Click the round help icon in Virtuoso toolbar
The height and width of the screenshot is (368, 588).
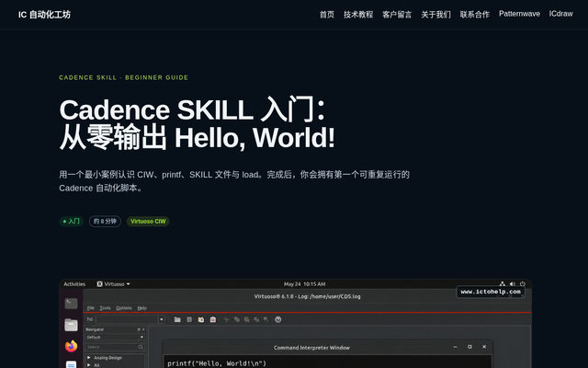point(277,319)
